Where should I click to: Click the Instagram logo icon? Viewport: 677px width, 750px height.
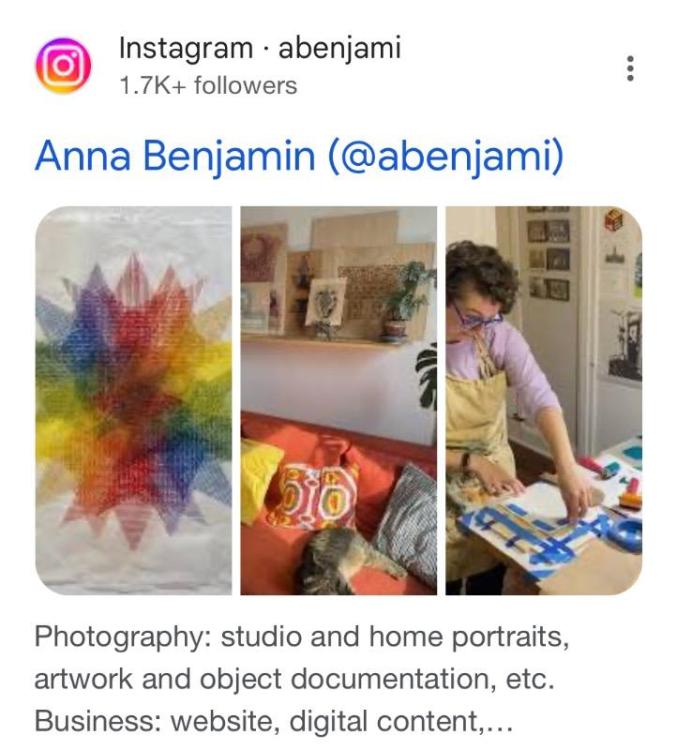point(63,66)
